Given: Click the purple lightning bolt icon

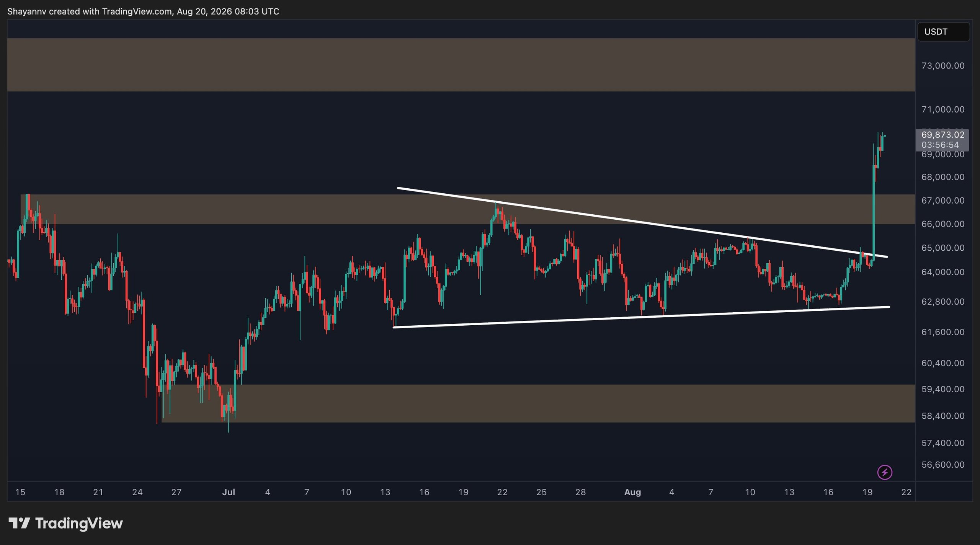Looking at the screenshot, I should tap(885, 472).
